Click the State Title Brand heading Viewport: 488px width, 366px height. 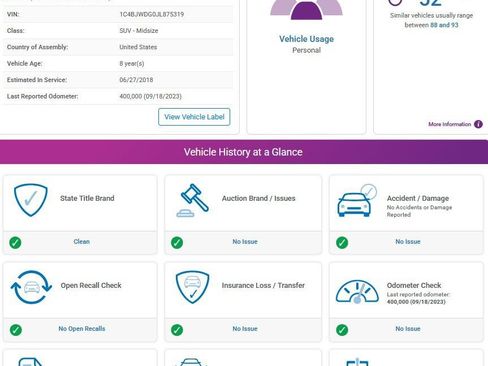pos(87,198)
